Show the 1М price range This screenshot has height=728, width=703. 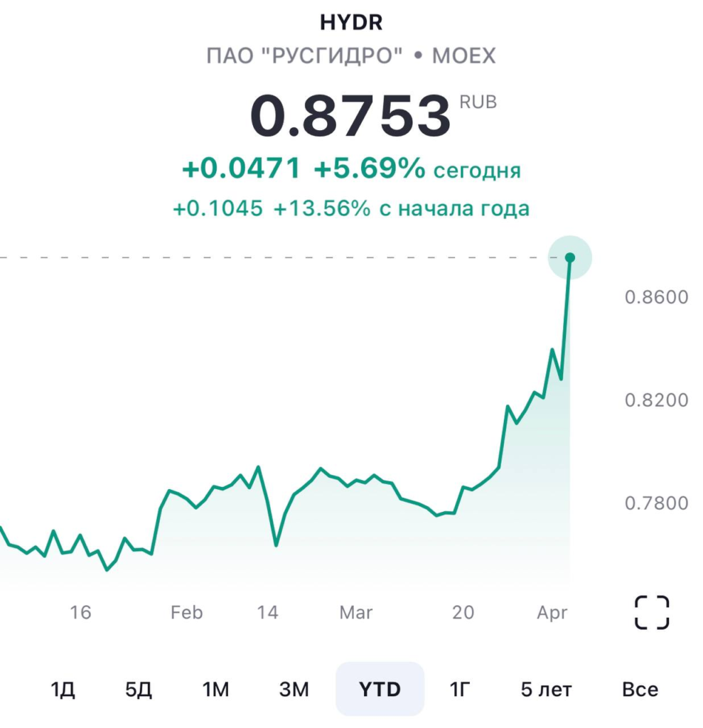click(x=215, y=689)
